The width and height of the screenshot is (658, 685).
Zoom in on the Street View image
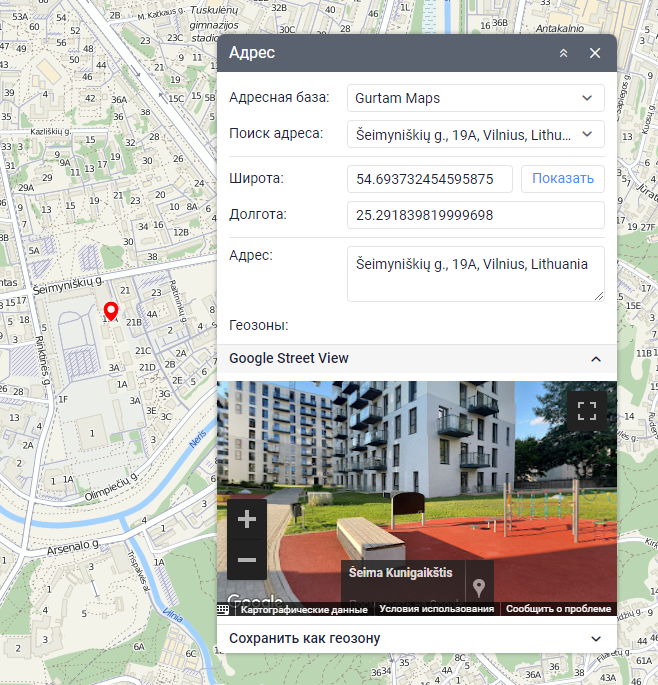point(247,520)
